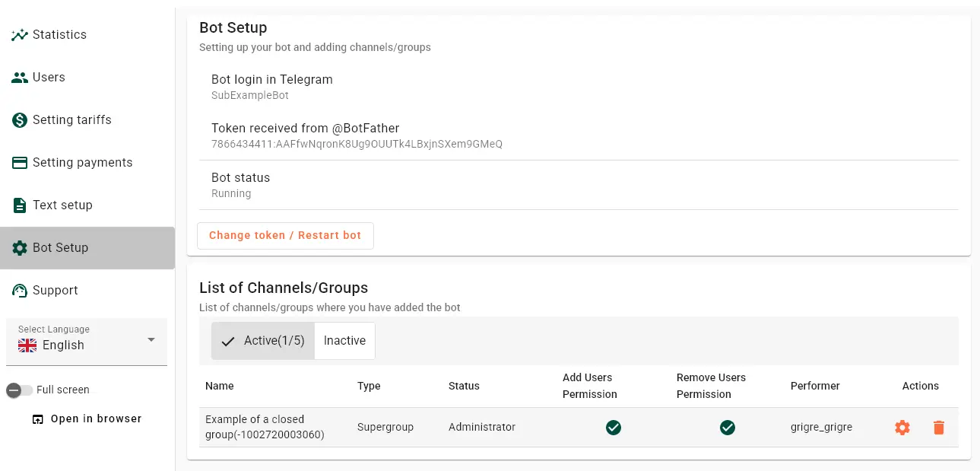The height and width of the screenshot is (471, 980).
Task: Go to the Users section
Action: coord(87,78)
